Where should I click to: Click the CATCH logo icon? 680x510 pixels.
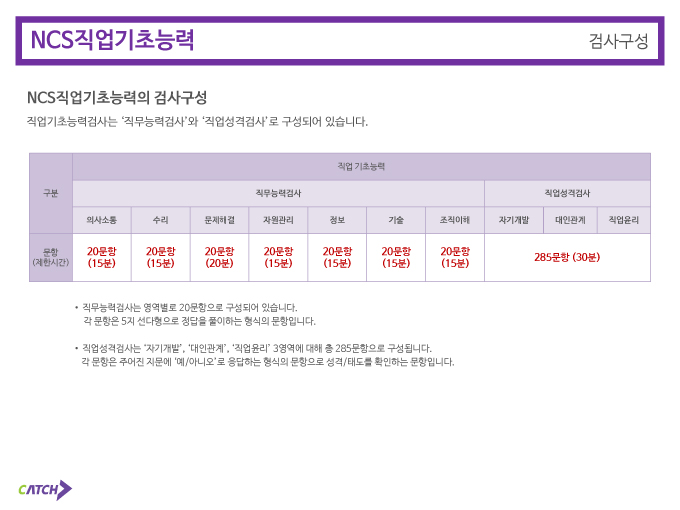pos(45,490)
